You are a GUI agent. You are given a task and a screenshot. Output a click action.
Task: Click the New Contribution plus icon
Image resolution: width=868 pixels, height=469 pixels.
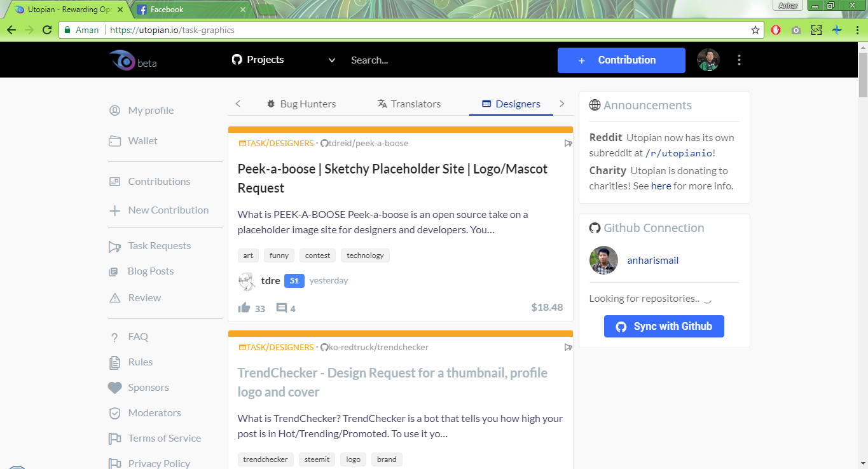114,210
